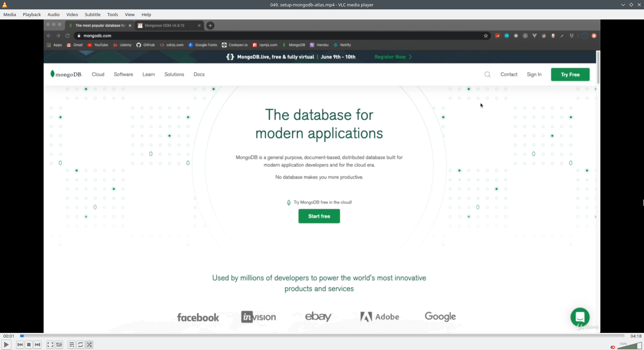Open the Subtitle menu

click(93, 14)
